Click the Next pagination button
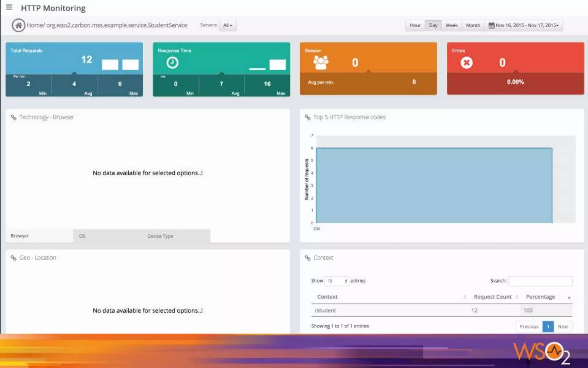 (562, 327)
